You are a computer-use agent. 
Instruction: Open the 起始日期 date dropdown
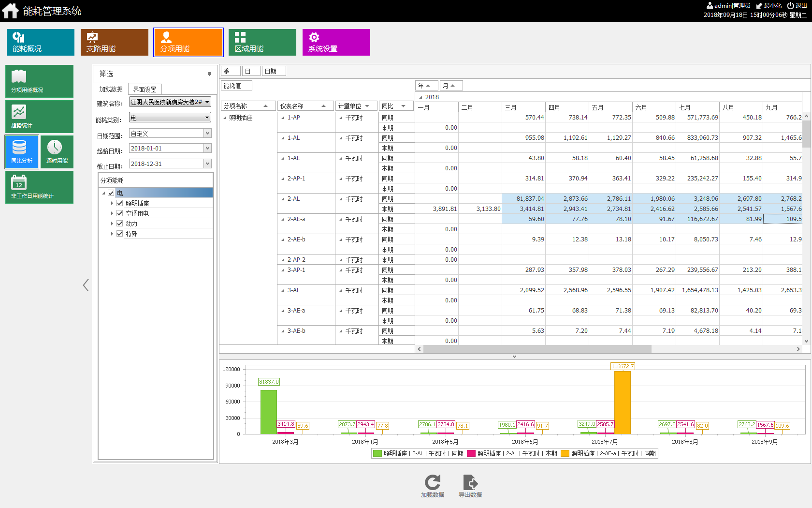[x=207, y=149]
